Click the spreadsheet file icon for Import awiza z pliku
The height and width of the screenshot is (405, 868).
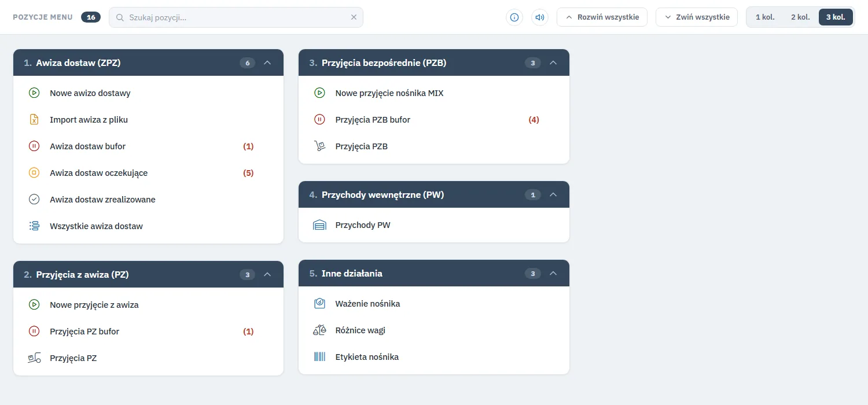coord(34,120)
